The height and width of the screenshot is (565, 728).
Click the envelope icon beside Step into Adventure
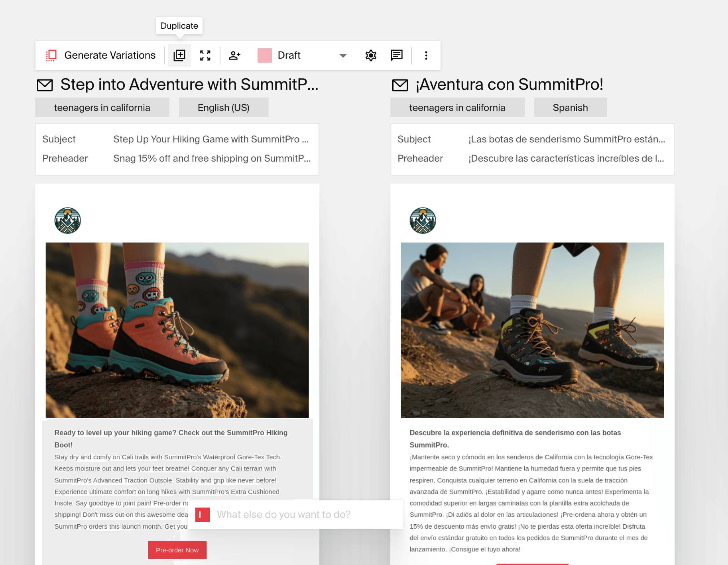[x=45, y=85]
